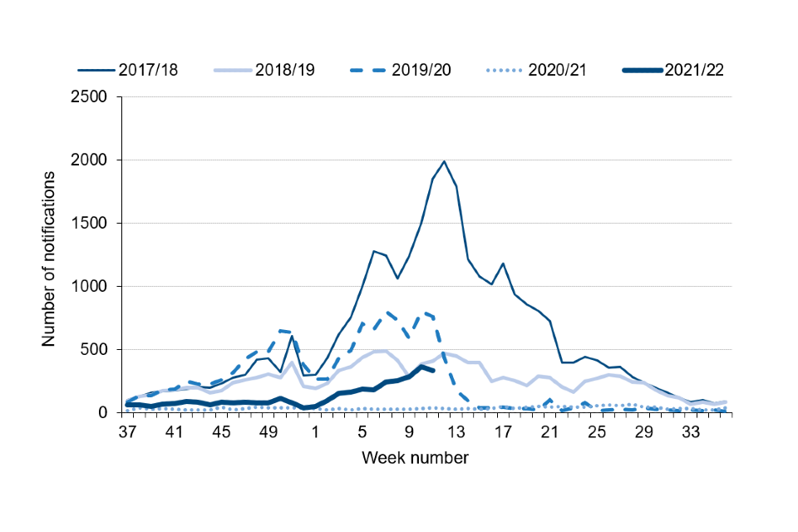
Task: Click the thick 2021/22 legend line swatch
Action: (x=641, y=70)
